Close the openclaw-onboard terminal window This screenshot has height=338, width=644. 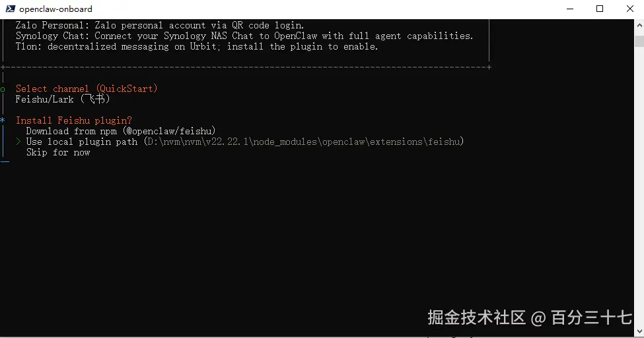629,9
